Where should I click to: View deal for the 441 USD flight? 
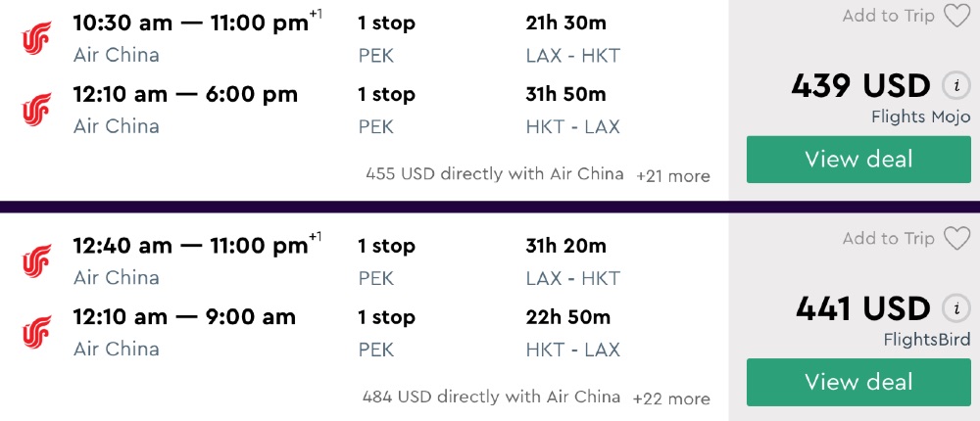[858, 382]
